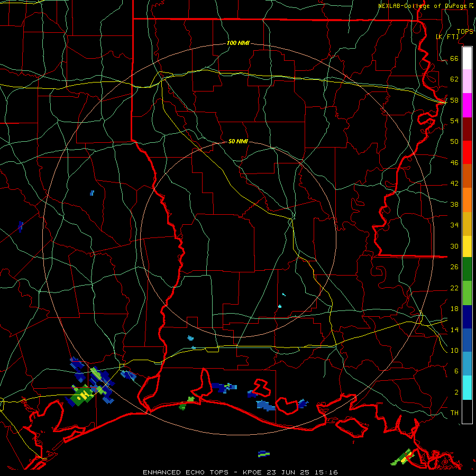Click the dark red legend swatch

(467, 129)
